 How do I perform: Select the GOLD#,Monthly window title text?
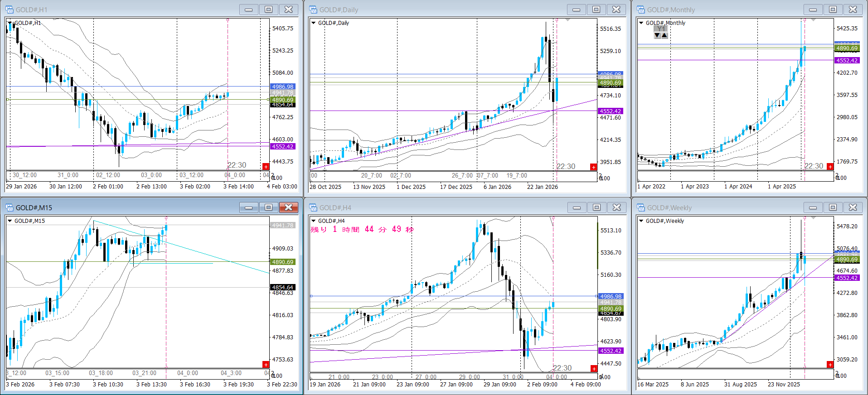(x=671, y=10)
